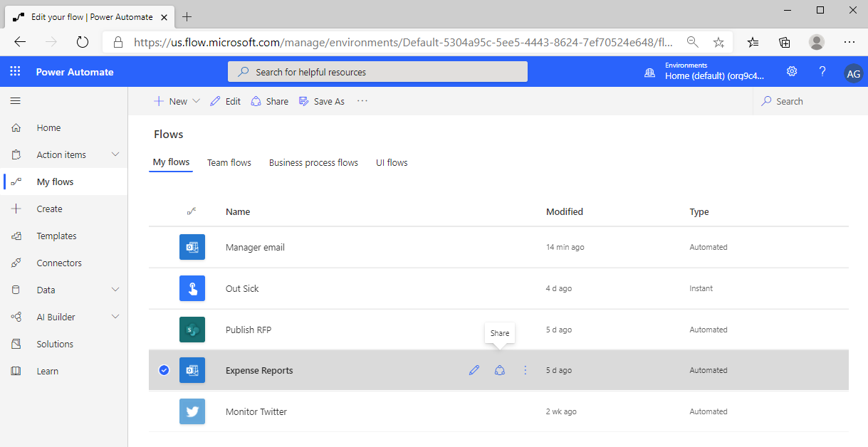Click the share icon for Expense Reports
The width and height of the screenshot is (868, 447).
[500, 370]
